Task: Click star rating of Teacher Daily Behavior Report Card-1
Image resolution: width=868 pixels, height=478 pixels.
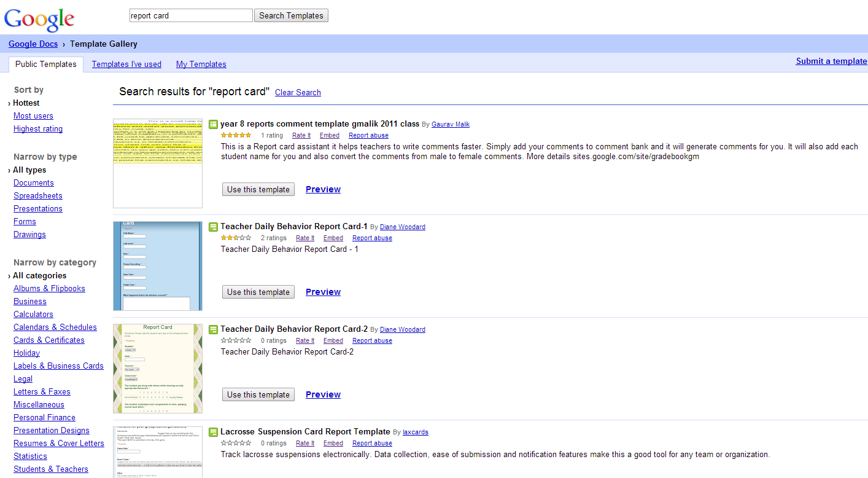Action: (x=236, y=238)
